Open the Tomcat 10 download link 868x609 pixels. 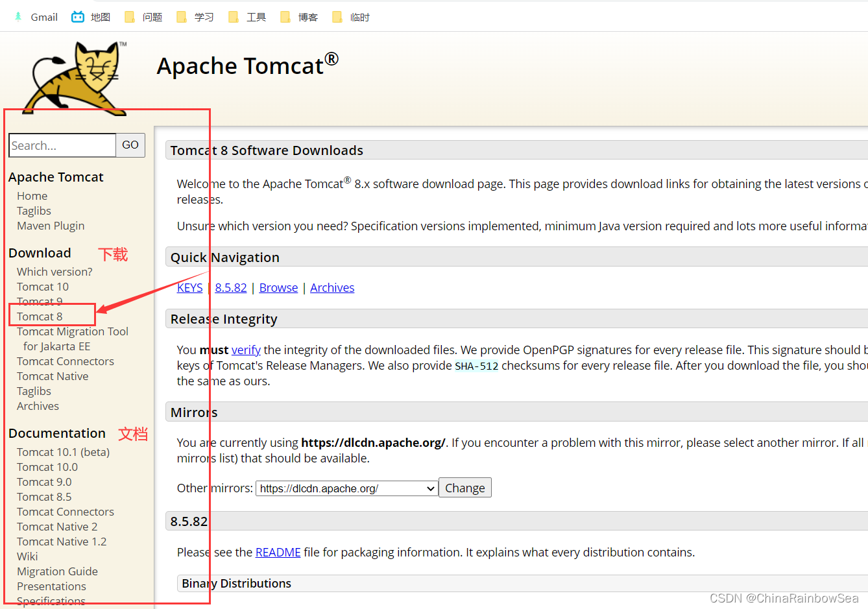[43, 287]
